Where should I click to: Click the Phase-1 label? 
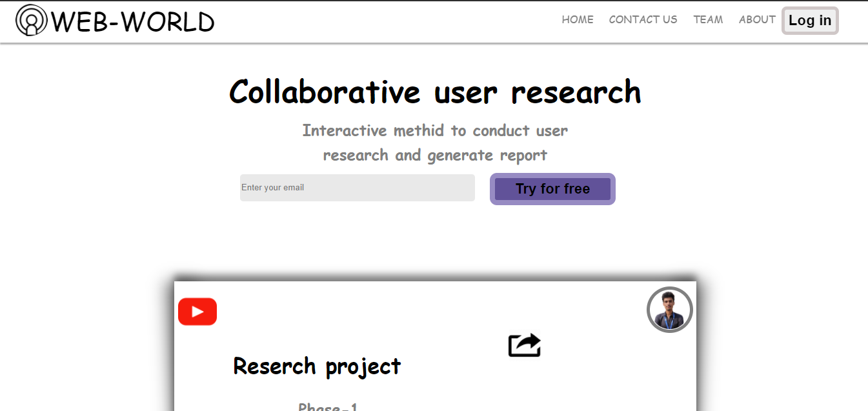328,406
